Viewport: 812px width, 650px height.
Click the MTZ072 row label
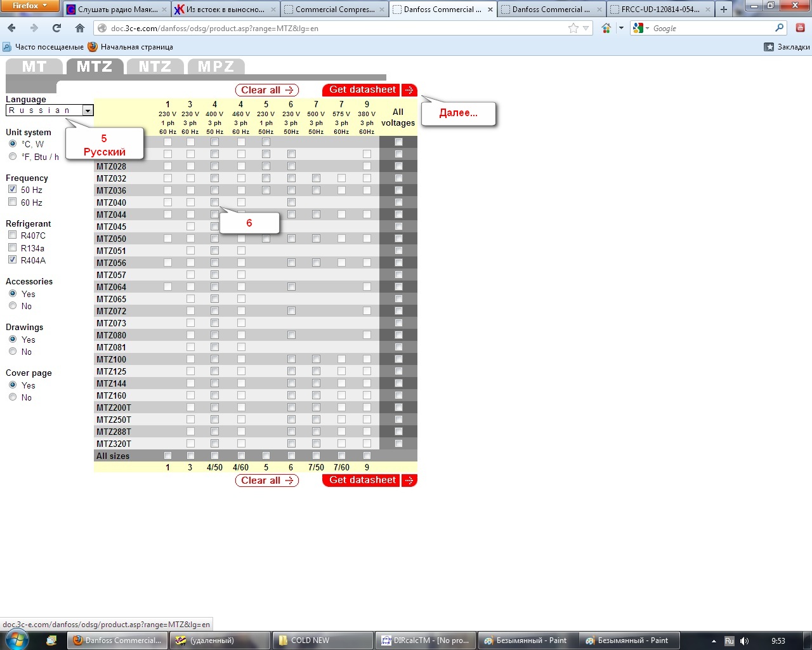click(112, 311)
